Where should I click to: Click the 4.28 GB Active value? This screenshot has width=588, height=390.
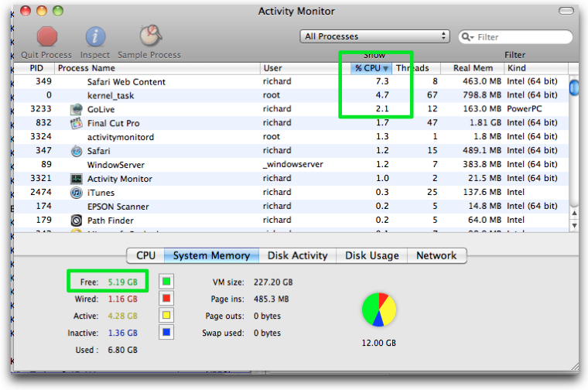(122, 316)
